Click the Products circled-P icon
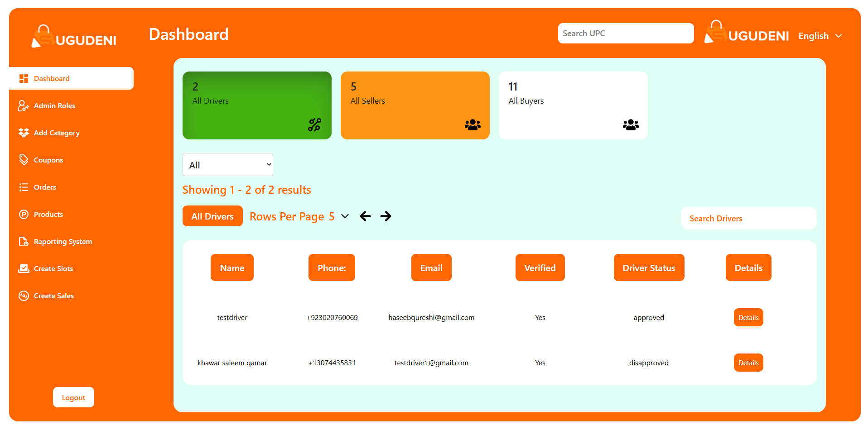868x430 pixels. tap(24, 214)
